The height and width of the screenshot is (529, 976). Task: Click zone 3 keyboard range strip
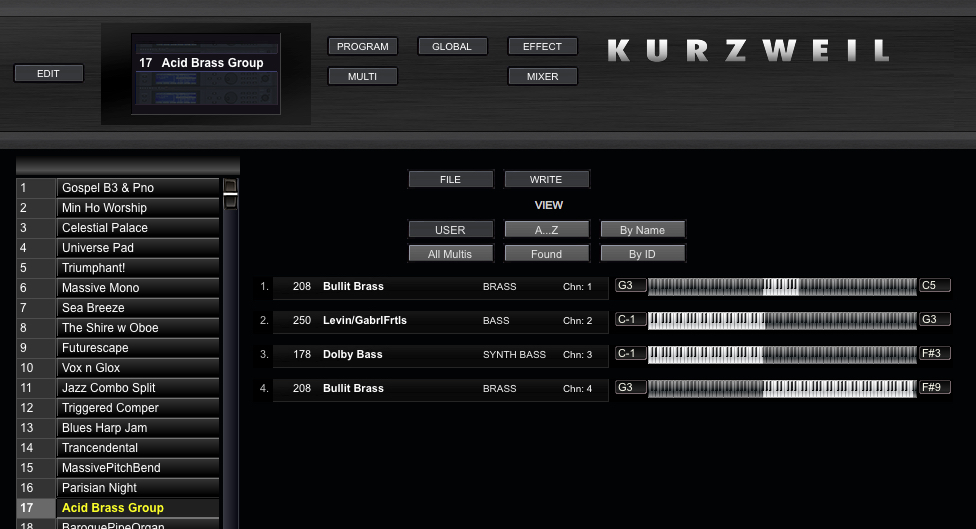pos(782,354)
